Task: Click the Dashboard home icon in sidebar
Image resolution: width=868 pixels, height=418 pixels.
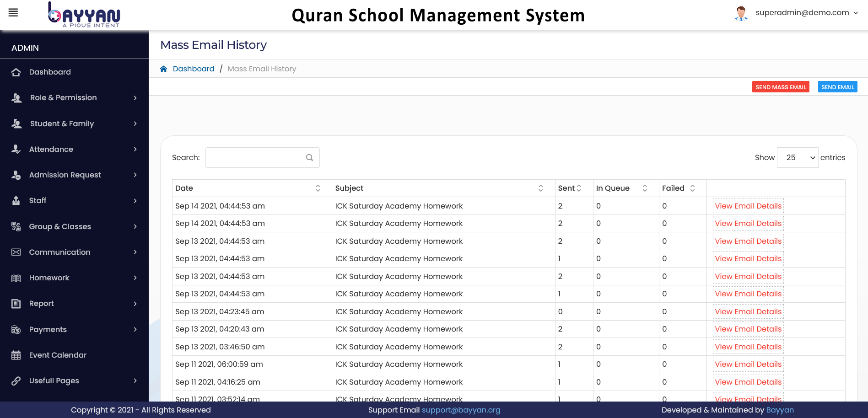Action: 16,72
